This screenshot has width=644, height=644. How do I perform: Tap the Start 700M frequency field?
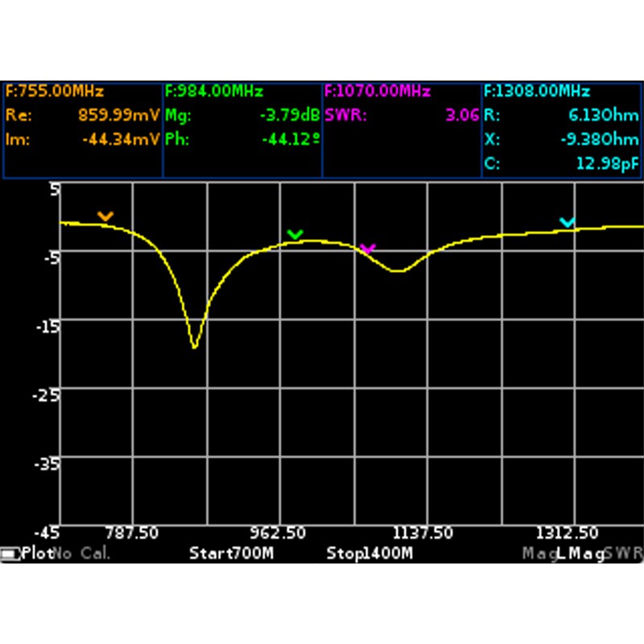[x=231, y=554]
